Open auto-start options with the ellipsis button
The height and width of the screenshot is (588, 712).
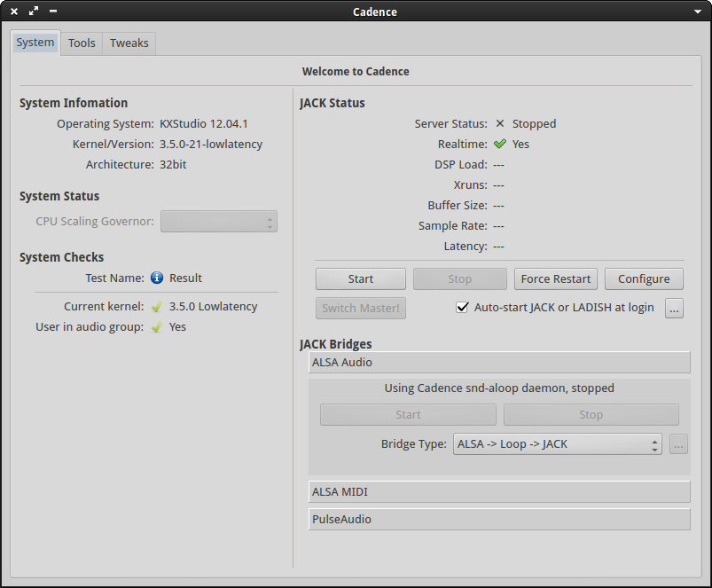click(x=674, y=309)
